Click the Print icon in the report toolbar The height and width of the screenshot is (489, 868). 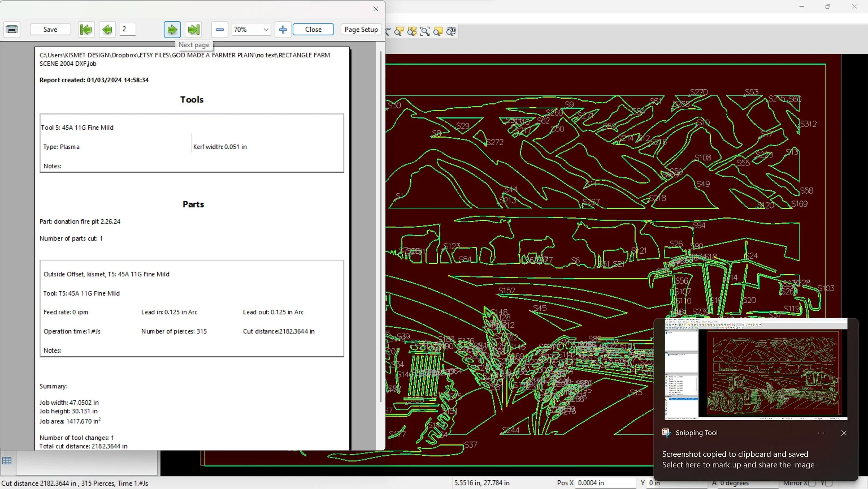pos(12,30)
